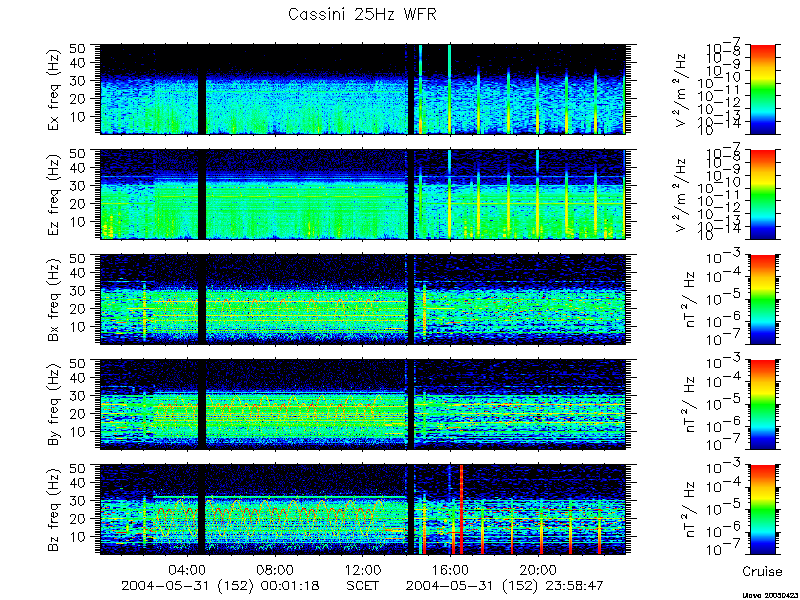Click the end time "2004-05-31 (152) 23:58:47"

point(503,586)
